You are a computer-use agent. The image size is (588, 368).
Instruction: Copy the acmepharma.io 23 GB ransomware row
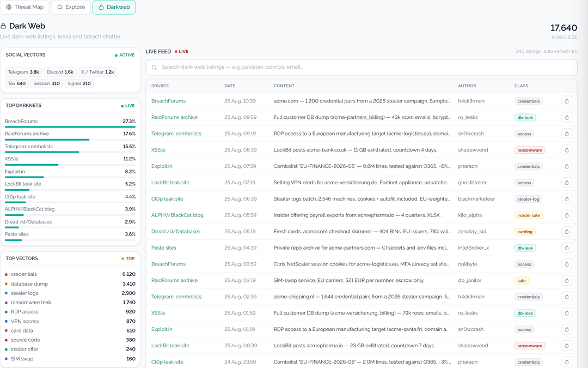click(x=567, y=346)
